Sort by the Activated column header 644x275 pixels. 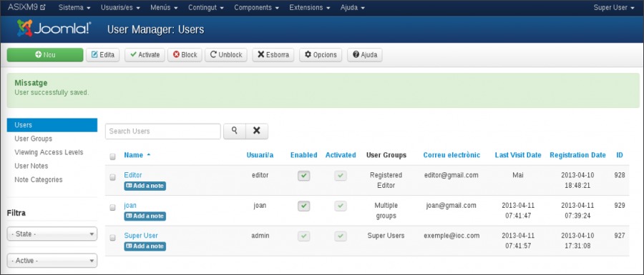[x=341, y=155]
